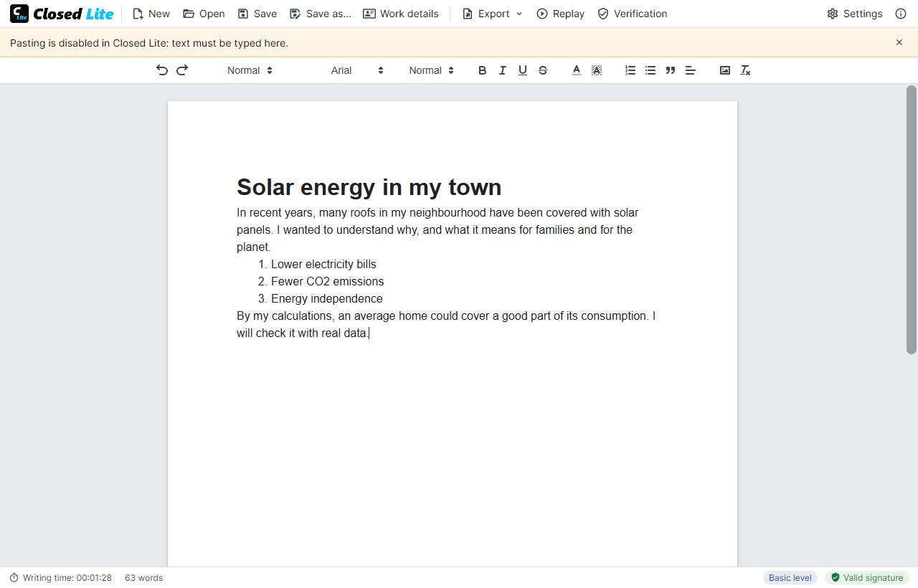
Task: Click the bulleted list icon
Action: pos(650,70)
